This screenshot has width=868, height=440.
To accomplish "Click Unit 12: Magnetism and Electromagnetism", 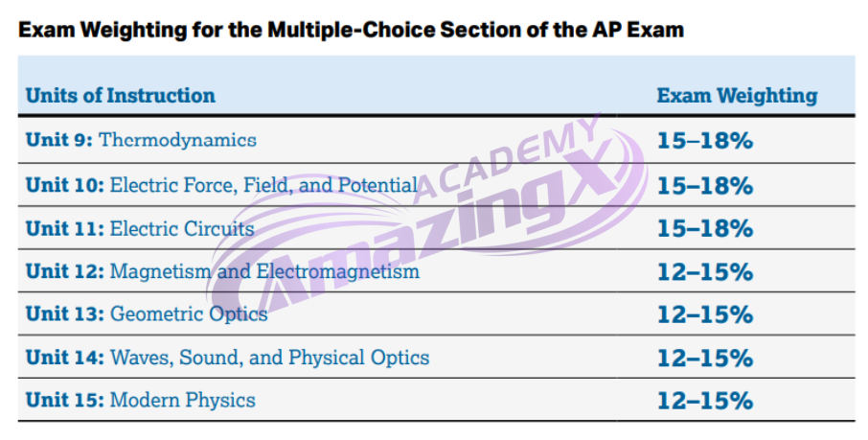I will 222,271.
